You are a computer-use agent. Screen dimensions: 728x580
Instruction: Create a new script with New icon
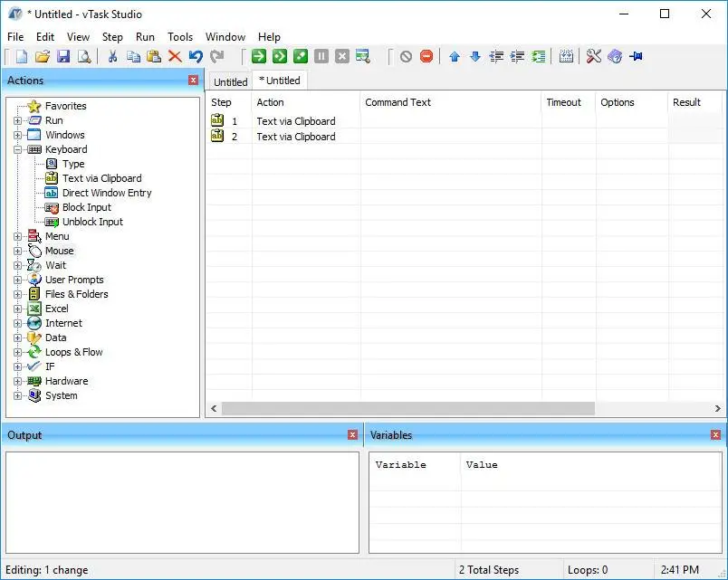pyautogui.click(x=22, y=57)
